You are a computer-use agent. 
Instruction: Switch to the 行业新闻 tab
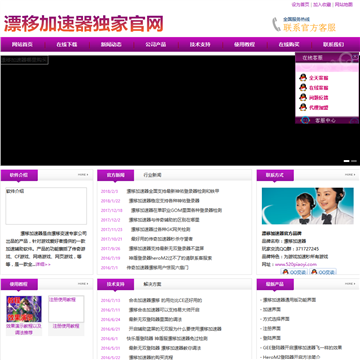(x=152, y=175)
